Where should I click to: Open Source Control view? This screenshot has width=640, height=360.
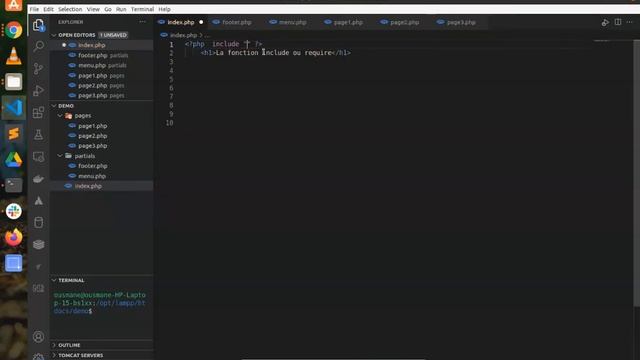click(38, 68)
